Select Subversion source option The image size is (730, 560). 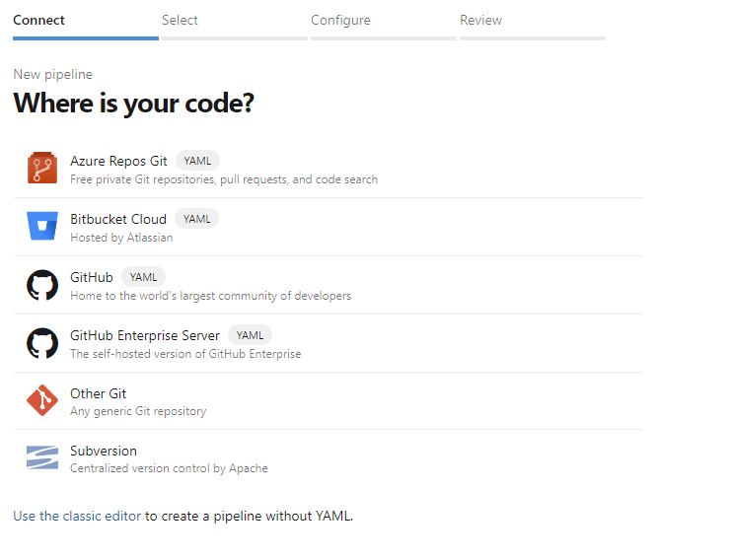coord(328,458)
